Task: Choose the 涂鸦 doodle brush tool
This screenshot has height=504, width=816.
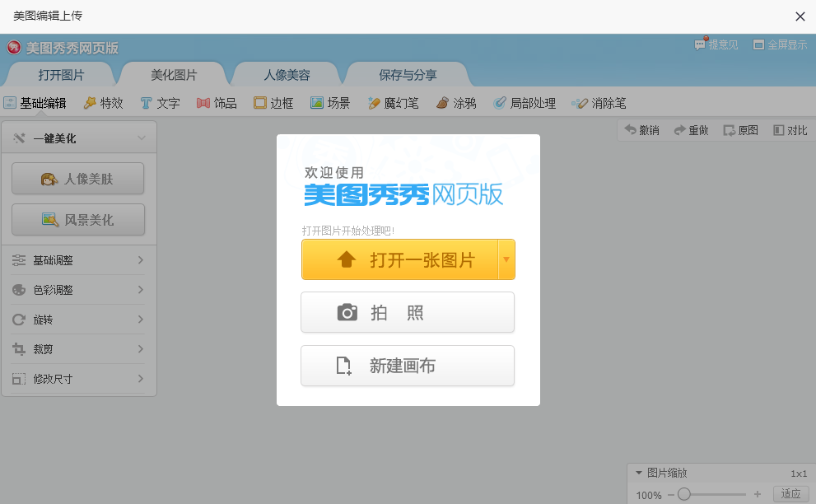Action: [x=456, y=103]
